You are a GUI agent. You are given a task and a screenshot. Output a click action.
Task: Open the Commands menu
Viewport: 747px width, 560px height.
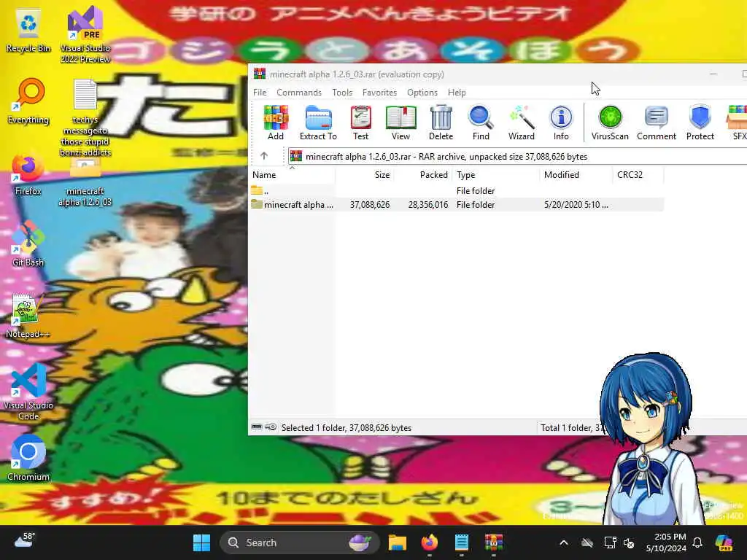[298, 93]
